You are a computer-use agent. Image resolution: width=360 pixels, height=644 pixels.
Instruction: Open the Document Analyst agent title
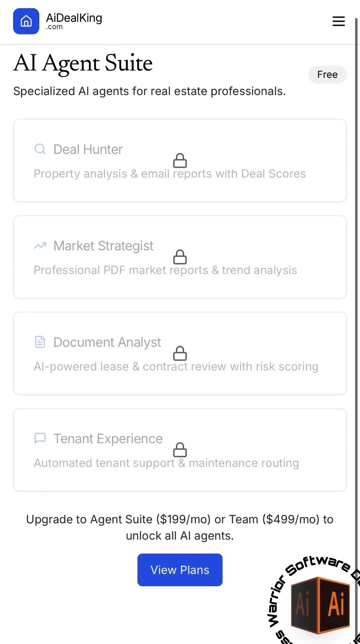107,342
